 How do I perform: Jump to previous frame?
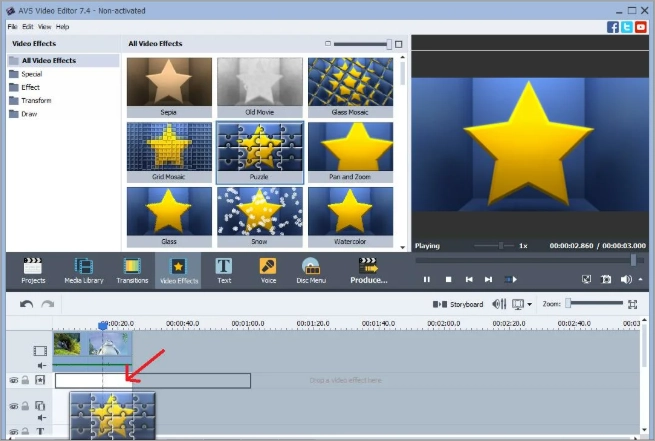pyautogui.click(x=469, y=279)
